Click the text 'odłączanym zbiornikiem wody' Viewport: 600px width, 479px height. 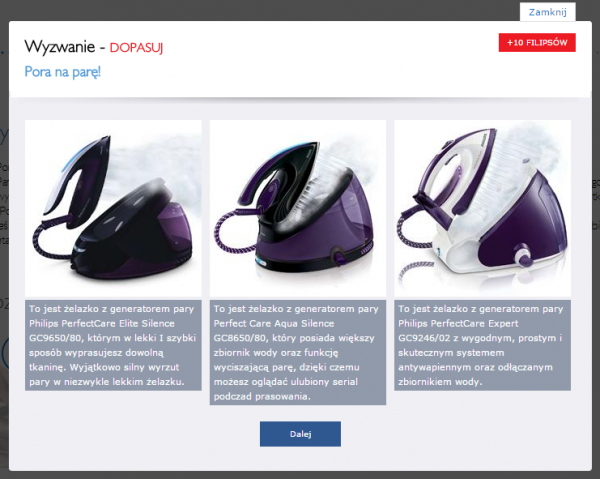tap(476, 374)
